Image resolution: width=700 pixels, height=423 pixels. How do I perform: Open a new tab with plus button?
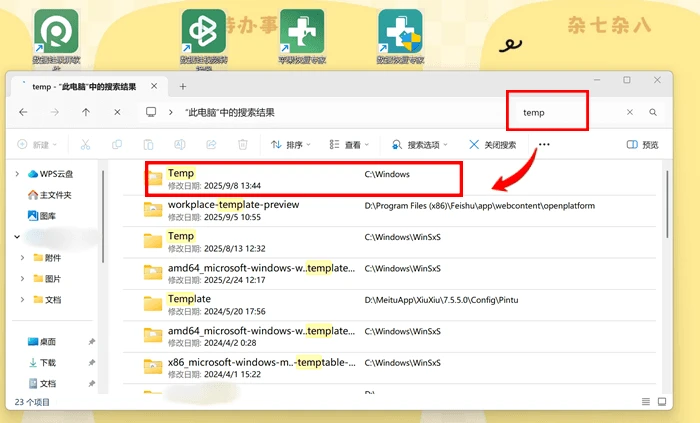click(183, 87)
